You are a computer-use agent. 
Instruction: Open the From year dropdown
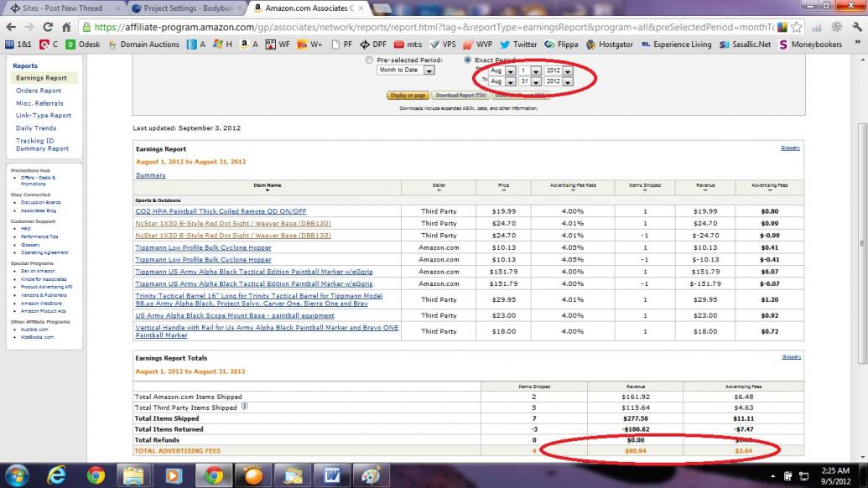tap(559, 70)
